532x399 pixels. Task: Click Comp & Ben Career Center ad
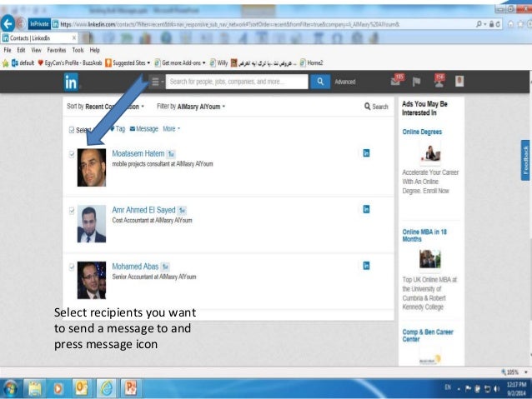(x=428, y=335)
